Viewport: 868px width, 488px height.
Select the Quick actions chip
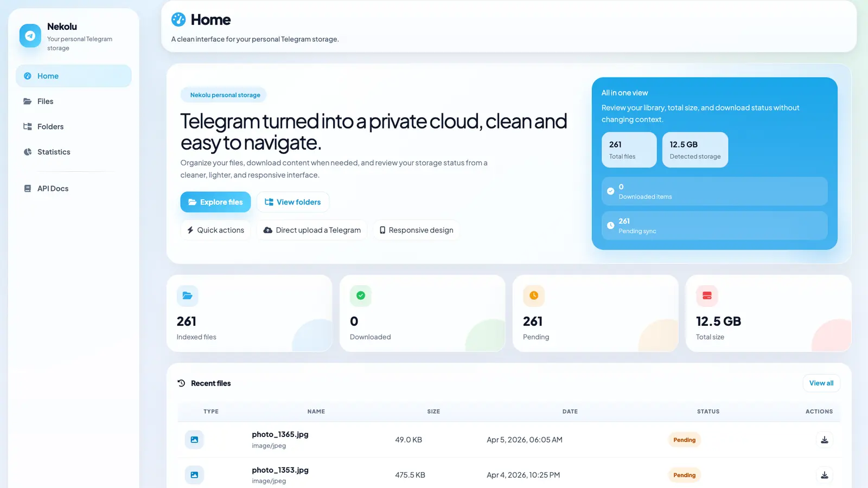(x=215, y=230)
